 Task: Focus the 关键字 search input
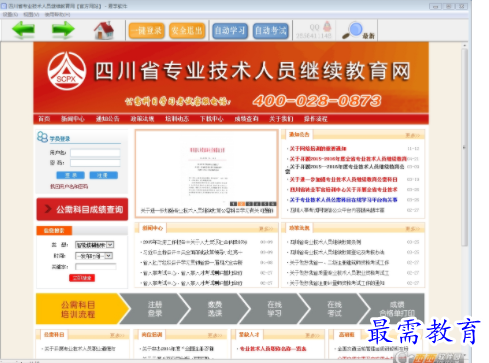click(96, 267)
